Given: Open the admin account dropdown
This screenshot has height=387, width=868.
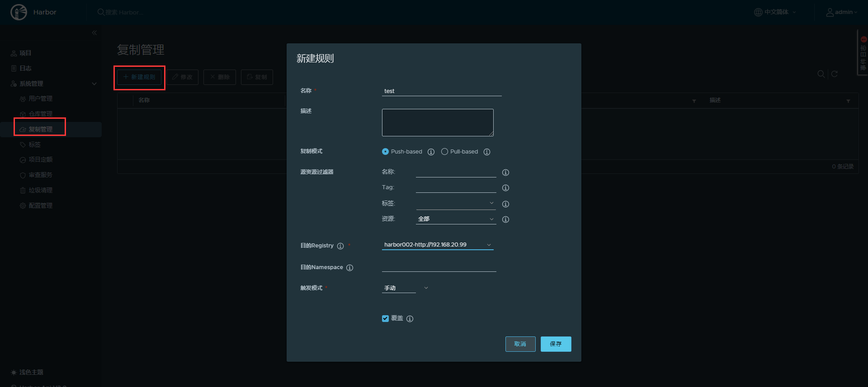Looking at the screenshot, I should tap(842, 12).
